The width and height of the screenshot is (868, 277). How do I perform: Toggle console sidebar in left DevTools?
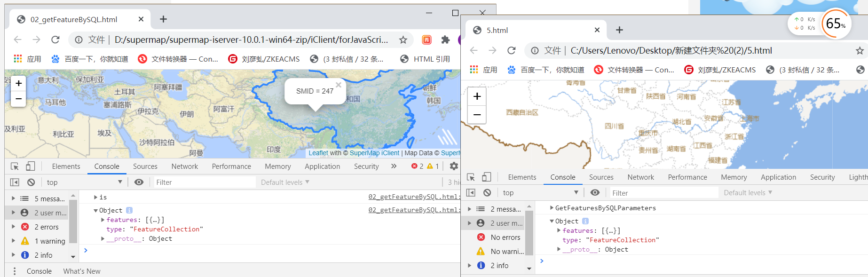pos(15,182)
